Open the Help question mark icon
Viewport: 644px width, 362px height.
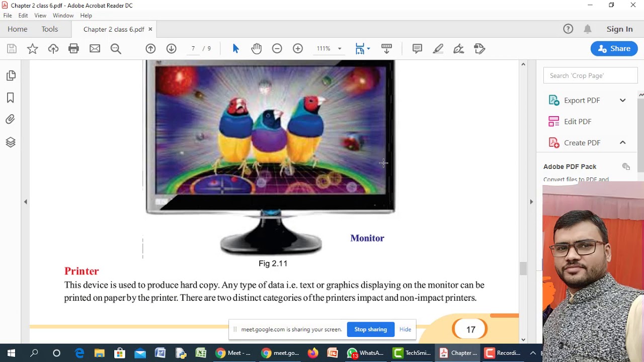click(x=568, y=29)
